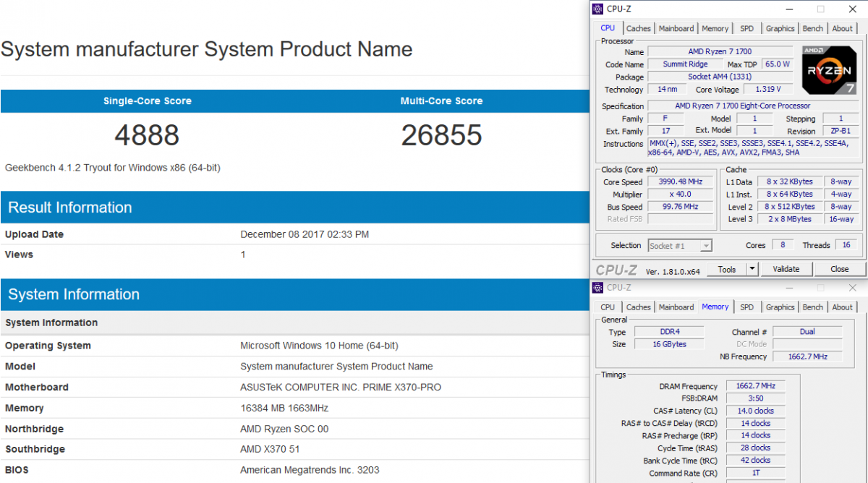Screen dimensions: 868x483
Task: Select the Multiplier value x 40.0
Action: [680, 195]
